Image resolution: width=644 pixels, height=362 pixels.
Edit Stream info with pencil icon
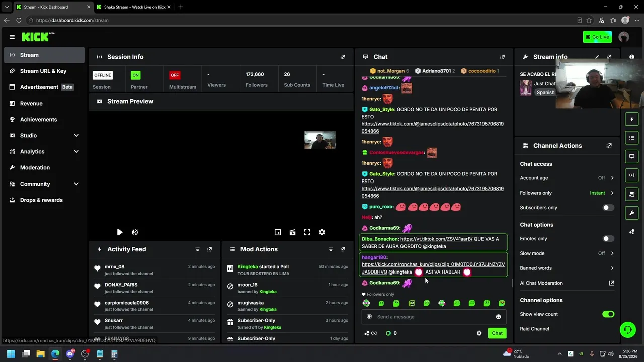click(x=597, y=57)
